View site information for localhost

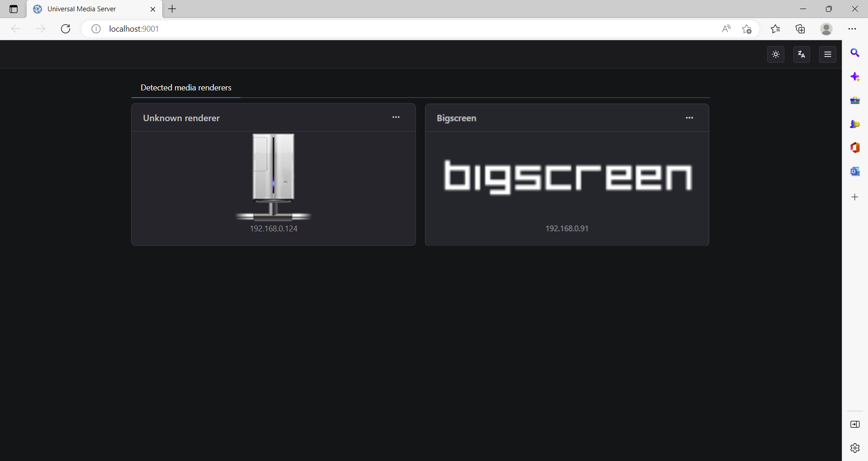pyautogui.click(x=96, y=29)
